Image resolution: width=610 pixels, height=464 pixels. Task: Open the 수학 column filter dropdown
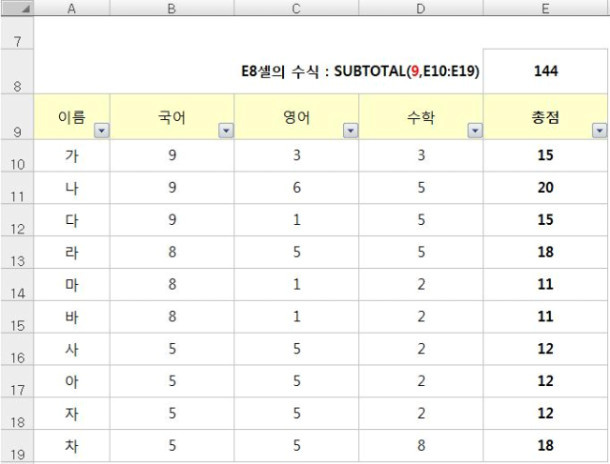point(475,131)
